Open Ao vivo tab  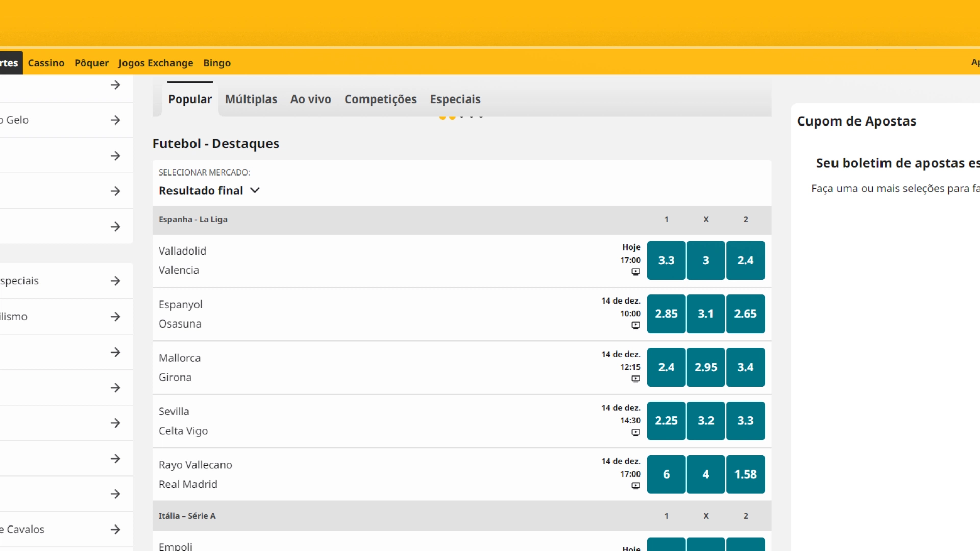pos(311,99)
